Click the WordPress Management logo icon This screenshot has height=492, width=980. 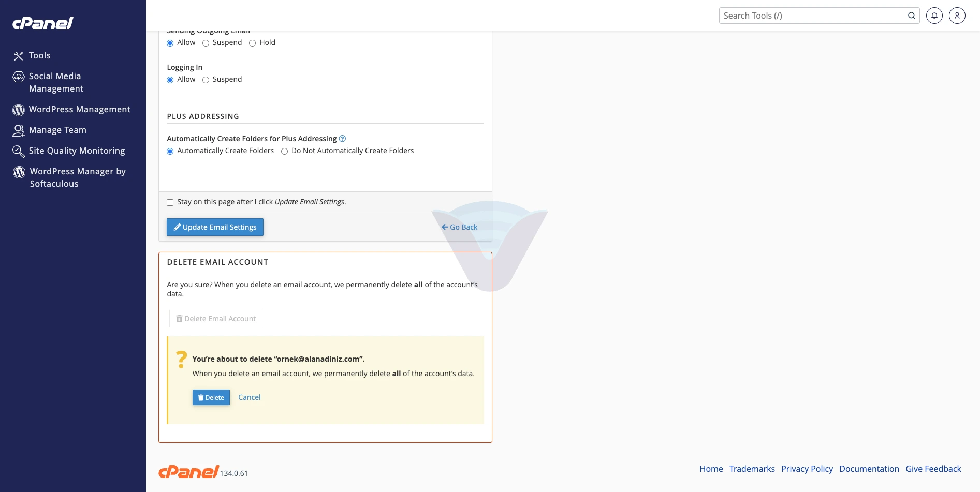coord(19,110)
